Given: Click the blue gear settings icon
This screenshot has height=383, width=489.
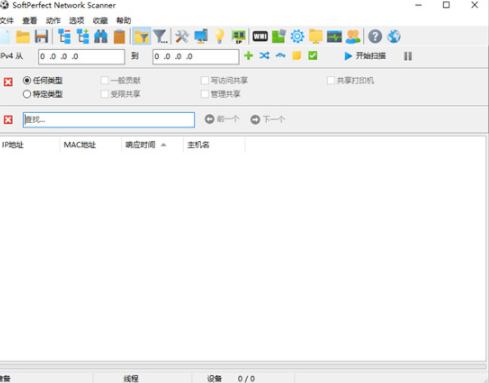Looking at the screenshot, I should point(297,36).
